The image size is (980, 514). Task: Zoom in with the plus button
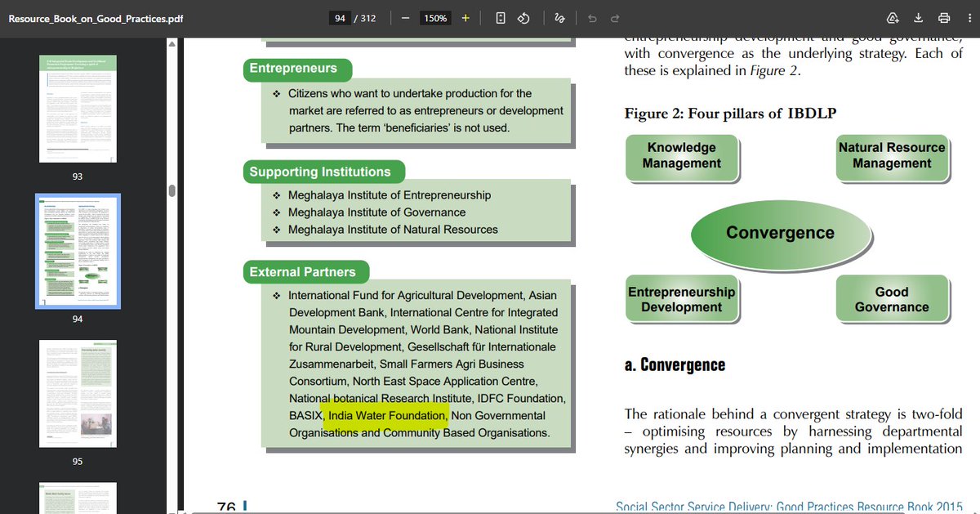465,18
